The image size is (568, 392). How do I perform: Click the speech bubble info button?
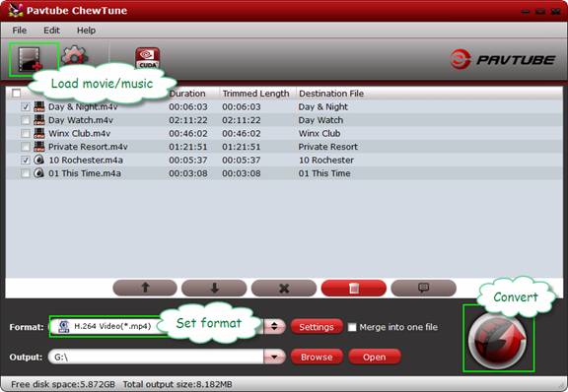(423, 289)
